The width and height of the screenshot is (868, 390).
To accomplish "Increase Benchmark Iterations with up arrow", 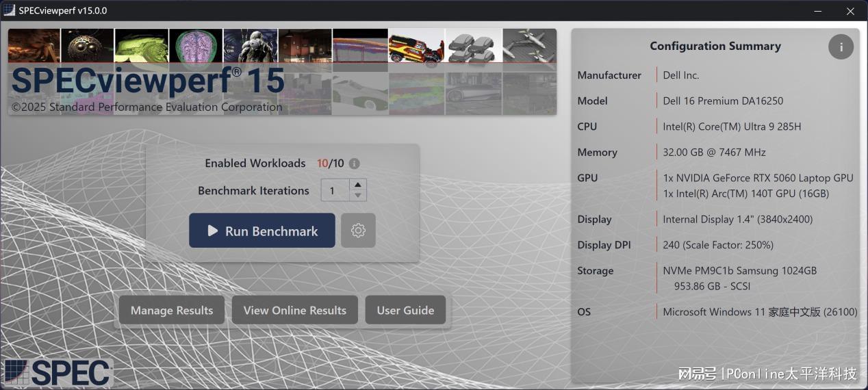I will pos(357,185).
